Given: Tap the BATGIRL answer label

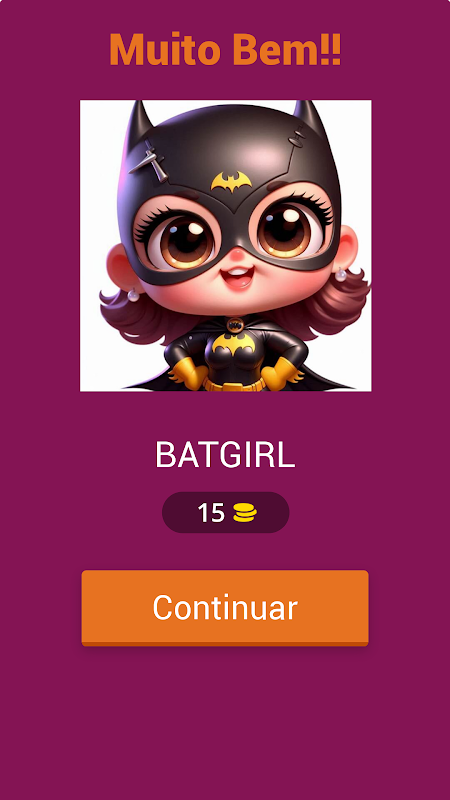Looking at the screenshot, I should pos(225,454).
